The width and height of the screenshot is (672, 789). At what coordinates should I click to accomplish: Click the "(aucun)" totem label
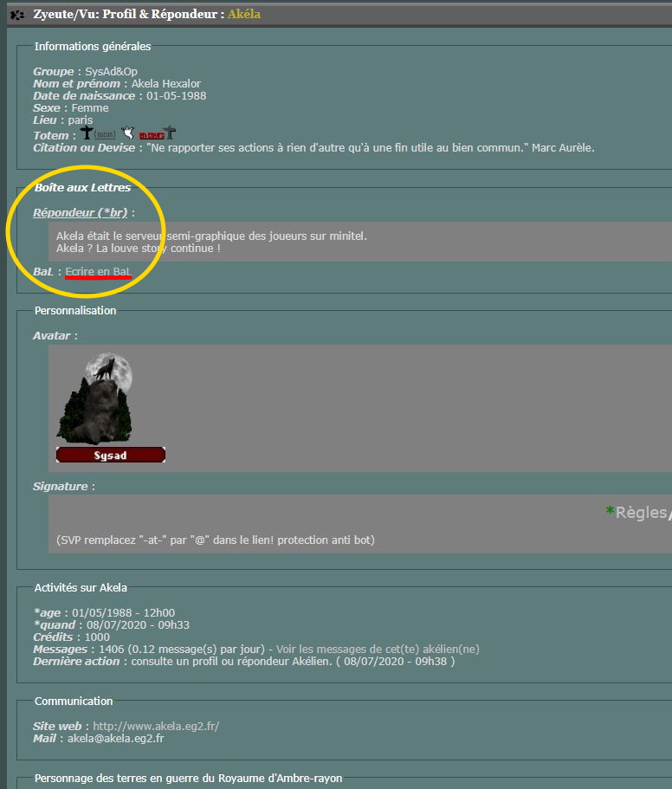(x=105, y=135)
